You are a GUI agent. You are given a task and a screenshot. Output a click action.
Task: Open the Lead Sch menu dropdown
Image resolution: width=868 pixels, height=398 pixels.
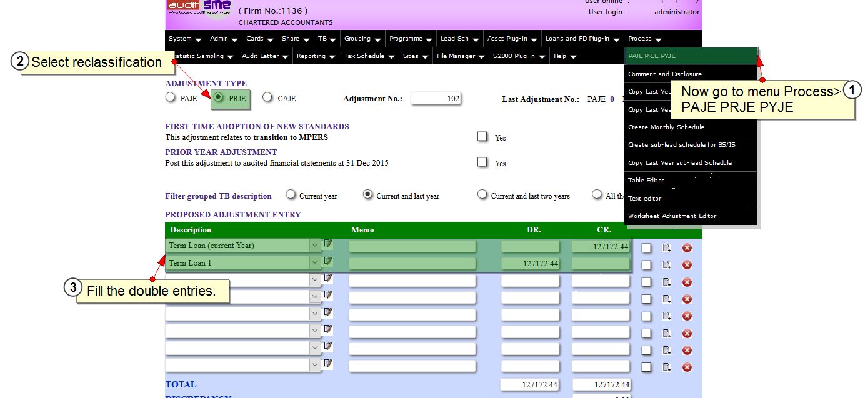coord(459,39)
